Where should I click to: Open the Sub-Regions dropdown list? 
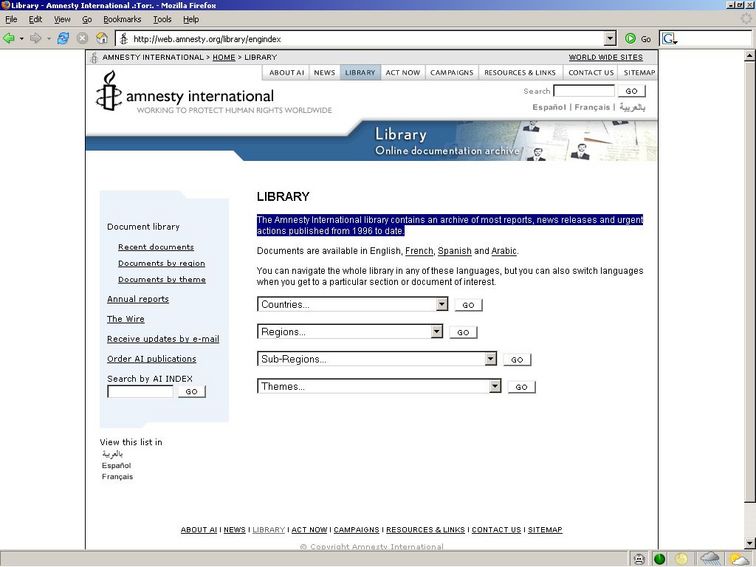490,359
